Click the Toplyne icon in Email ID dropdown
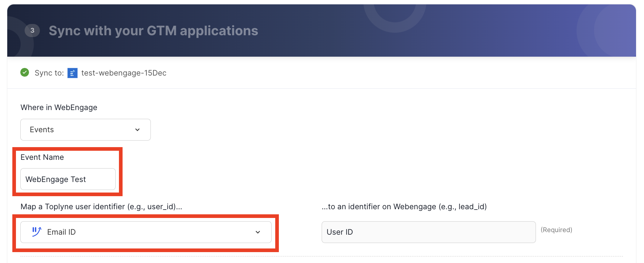 37,232
